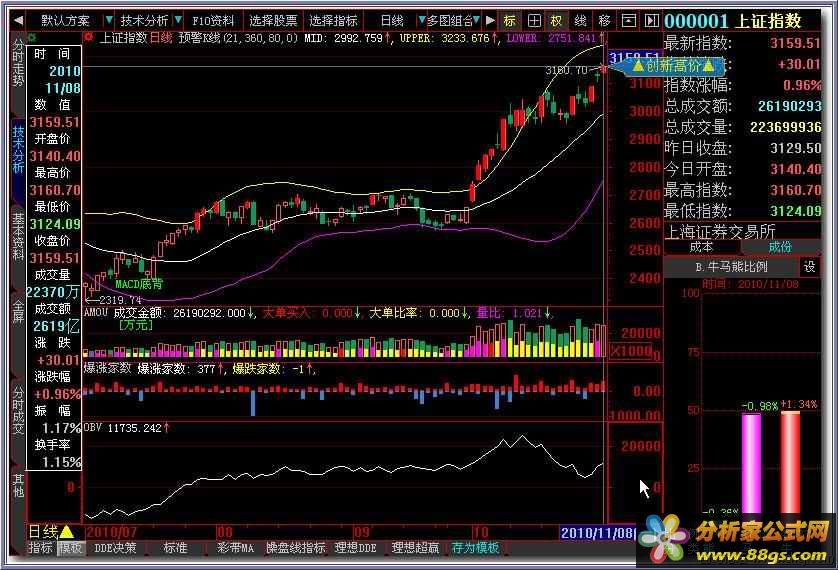Select the 线 drawing-line tool
This screenshot has width=838, height=570.
point(580,21)
